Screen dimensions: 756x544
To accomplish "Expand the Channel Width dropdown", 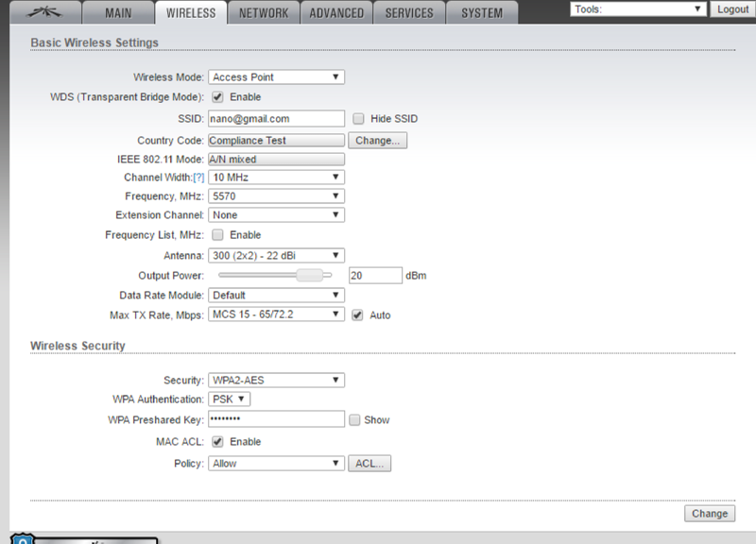I will pos(276,178).
